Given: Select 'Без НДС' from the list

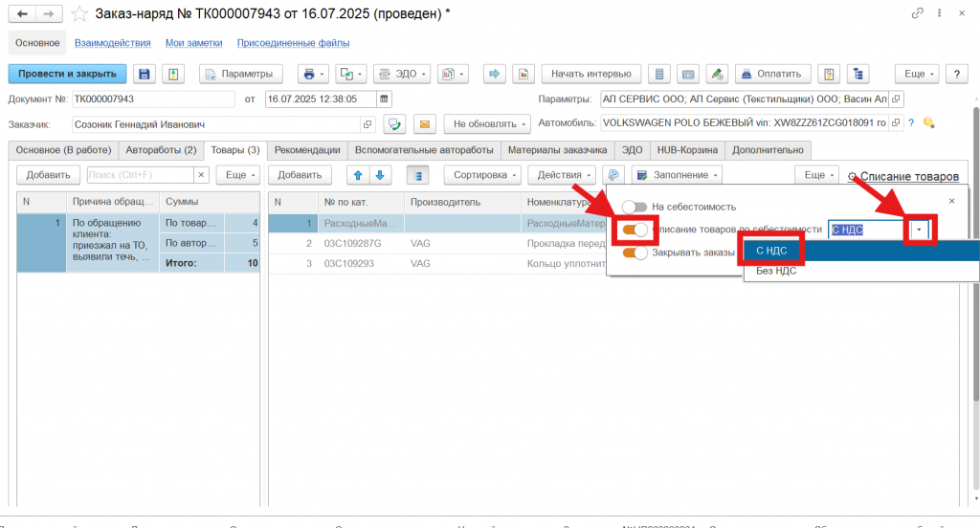Looking at the screenshot, I should pos(776,271).
